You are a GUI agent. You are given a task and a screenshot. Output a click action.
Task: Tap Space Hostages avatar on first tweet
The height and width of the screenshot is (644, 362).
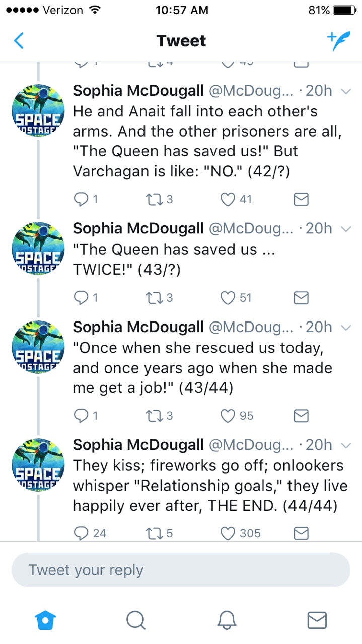tap(38, 111)
